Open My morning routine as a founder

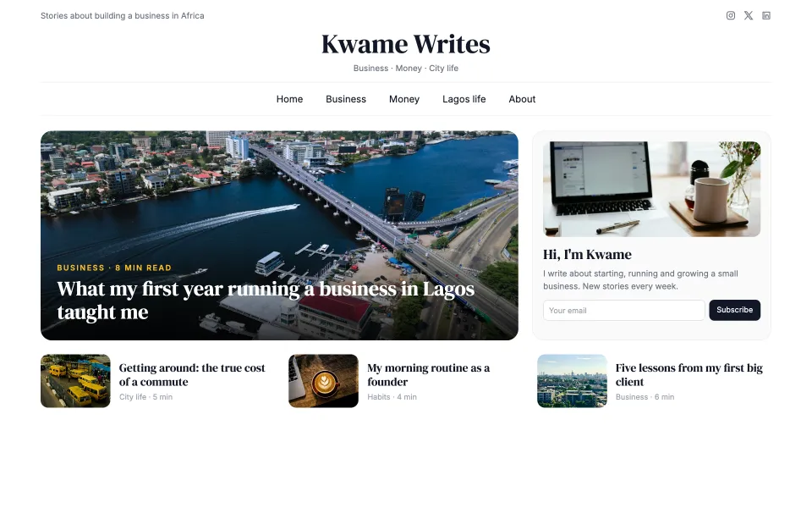click(x=428, y=375)
